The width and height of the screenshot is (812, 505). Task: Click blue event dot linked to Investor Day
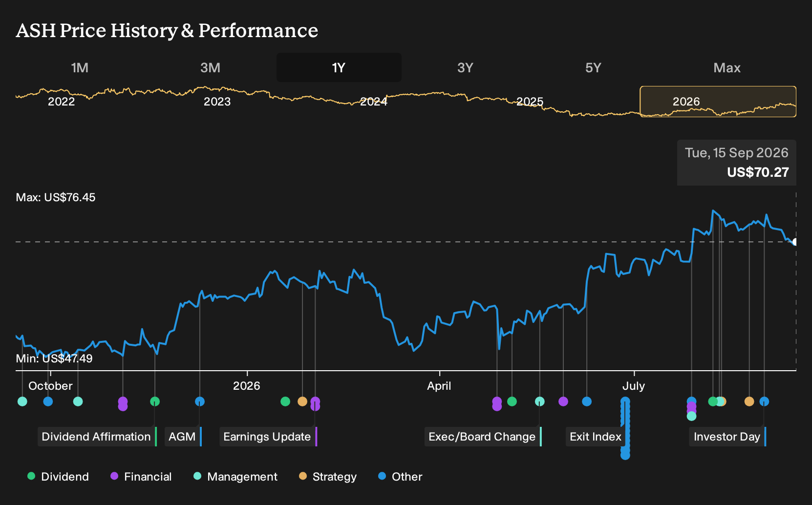point(765,401)
